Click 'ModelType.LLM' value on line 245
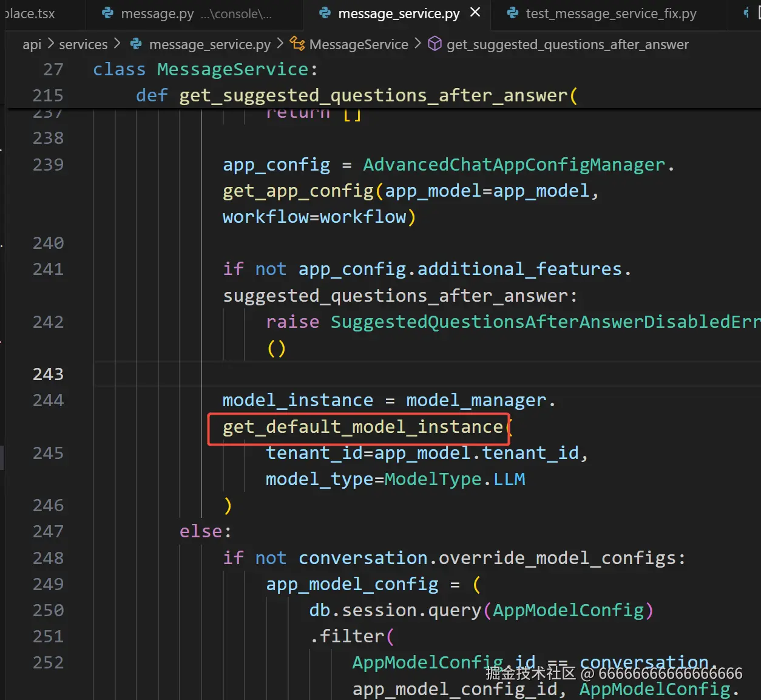This screenshot has height=700, width=761. tap(455, 479)
